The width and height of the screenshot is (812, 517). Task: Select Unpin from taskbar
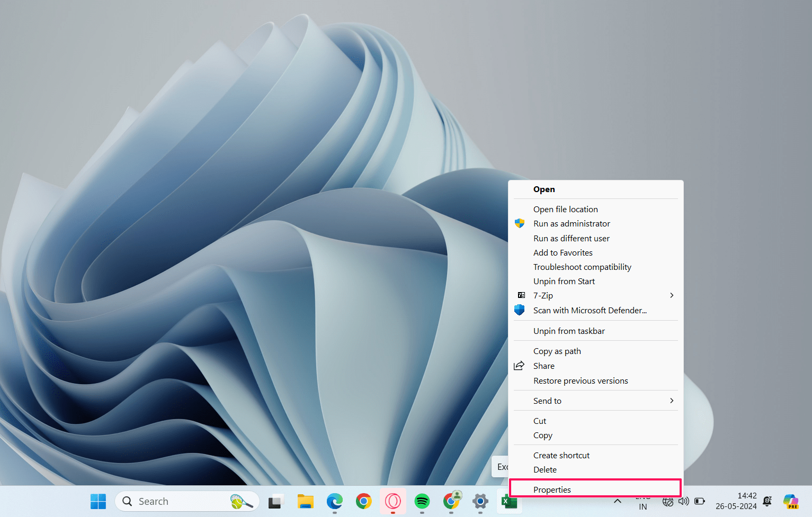tap(569, 331)
